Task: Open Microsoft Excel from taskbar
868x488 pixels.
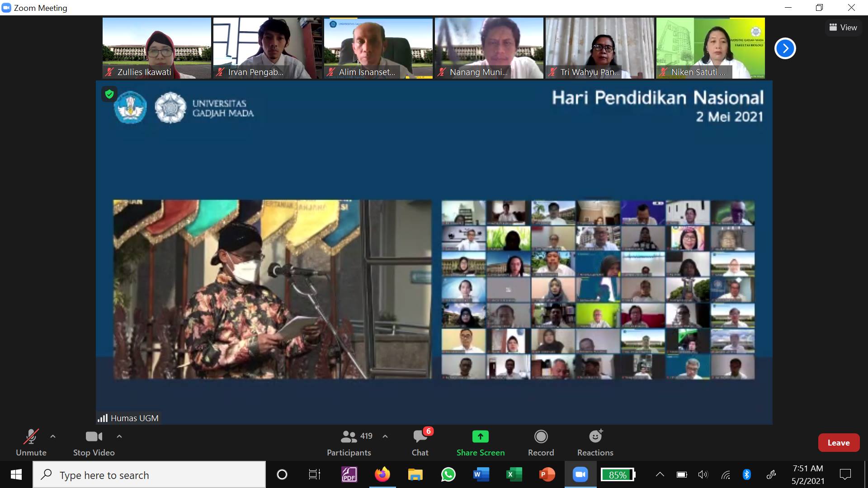Action: click(x=514, y=474)
